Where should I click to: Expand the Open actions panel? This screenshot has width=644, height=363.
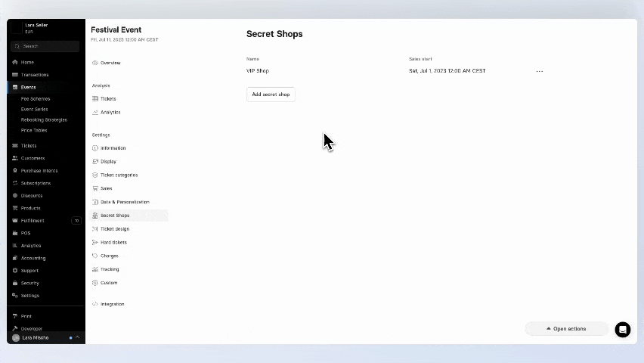(566, 329)
